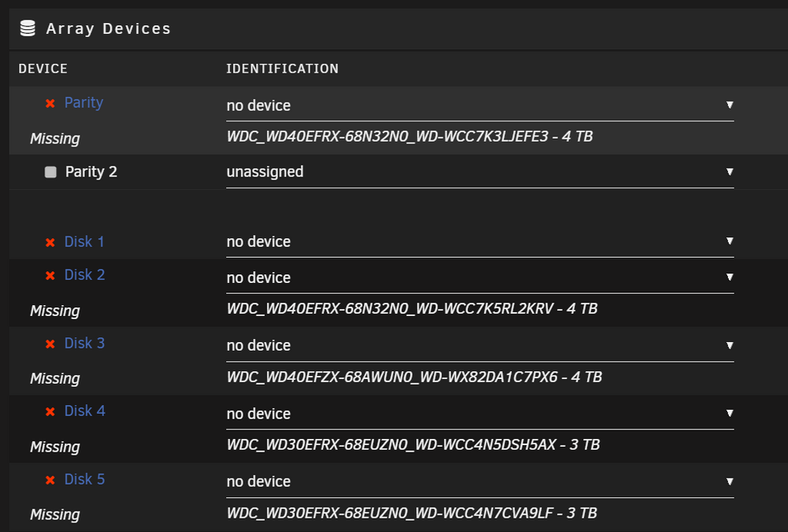
Task: Click the DEVICE column header
Action: point(43,69)
